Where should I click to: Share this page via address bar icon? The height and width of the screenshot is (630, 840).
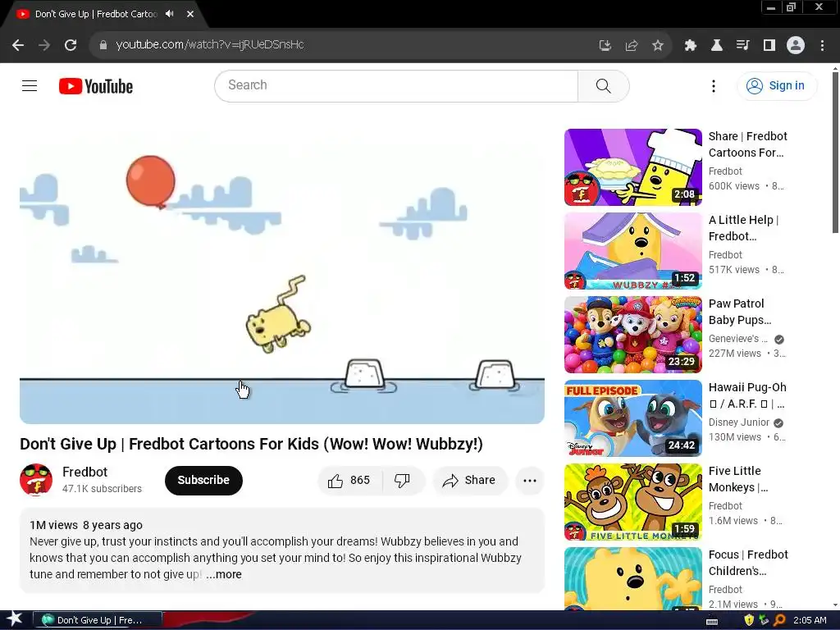point(631,46)
